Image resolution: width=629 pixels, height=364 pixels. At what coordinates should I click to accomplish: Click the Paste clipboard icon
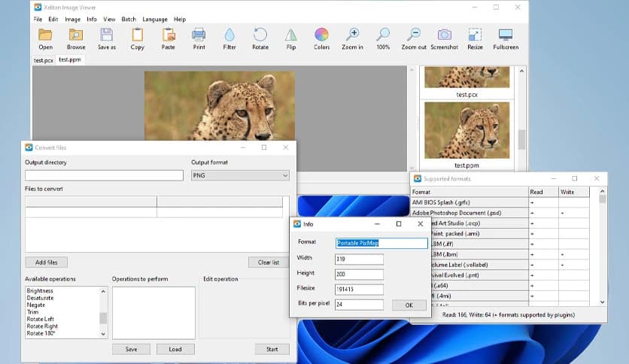pos(168,35)
